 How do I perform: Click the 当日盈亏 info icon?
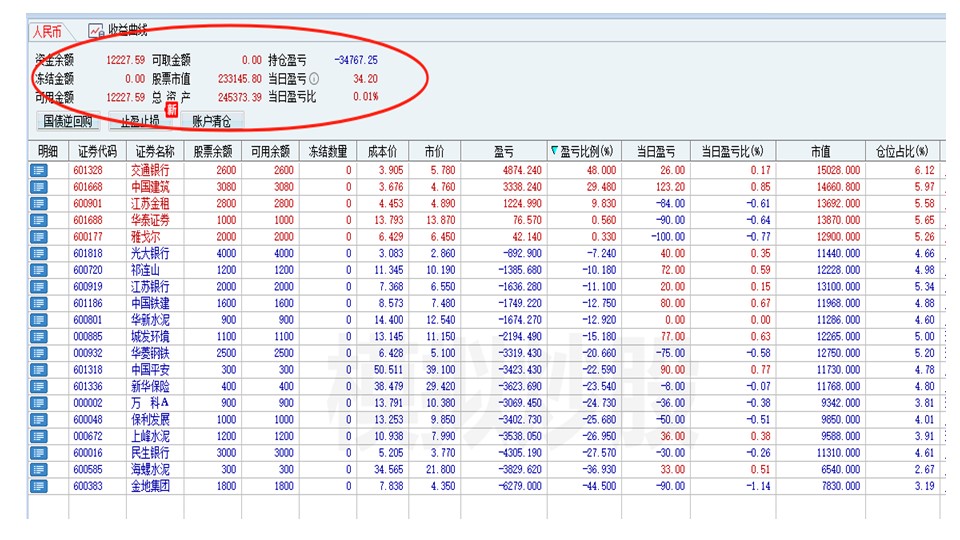click(x=314, y=78)
